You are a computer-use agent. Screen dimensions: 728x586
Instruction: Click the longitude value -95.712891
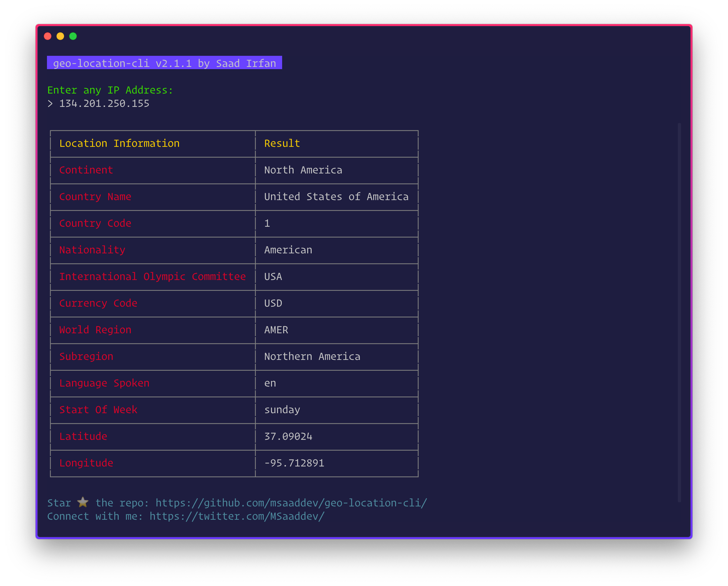pyautogui.click(x=294, y=463)
